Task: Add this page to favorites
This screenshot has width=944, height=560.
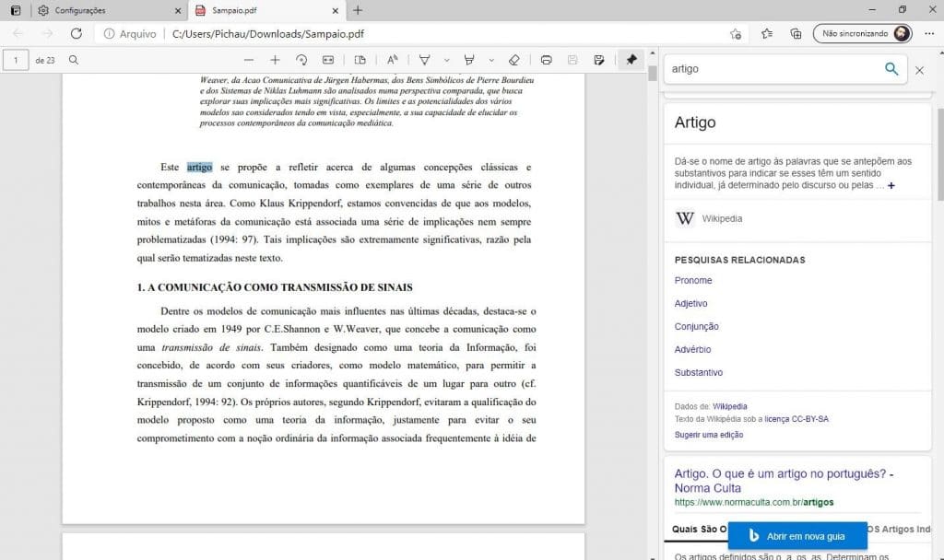Action: [736, 34]
